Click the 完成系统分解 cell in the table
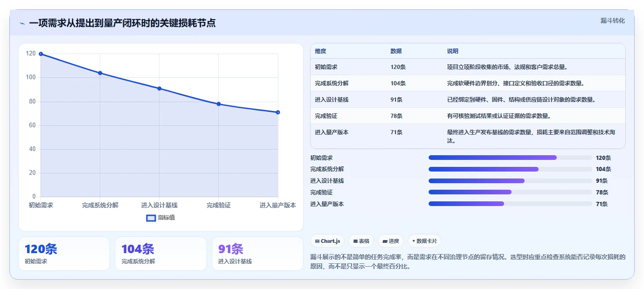 point(332,83)
